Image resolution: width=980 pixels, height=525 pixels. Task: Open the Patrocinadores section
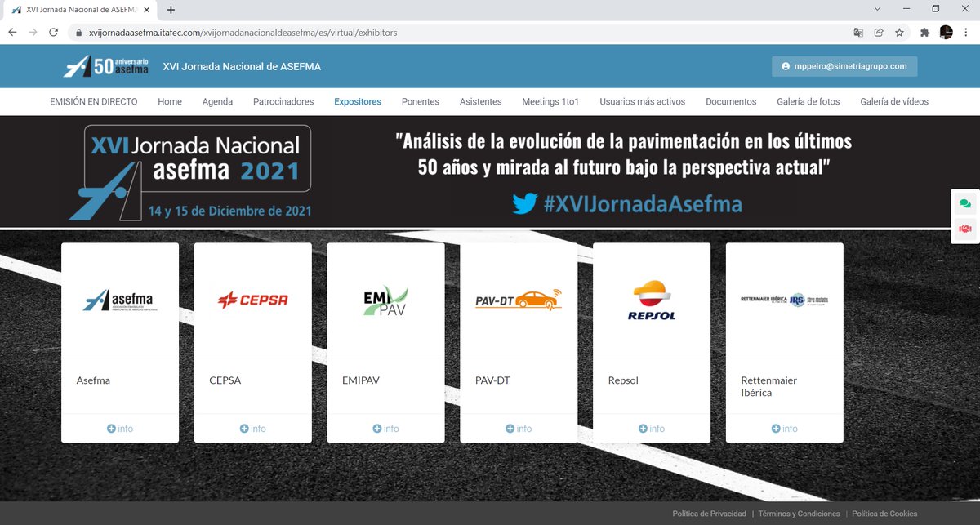coord(283,102)
